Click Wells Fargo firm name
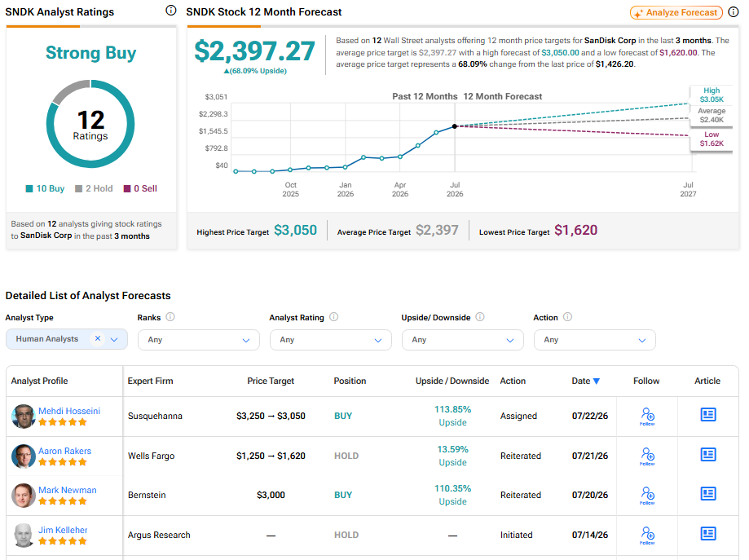The width and height of the screenshot is (749, 560). click(x=152, y=456)
